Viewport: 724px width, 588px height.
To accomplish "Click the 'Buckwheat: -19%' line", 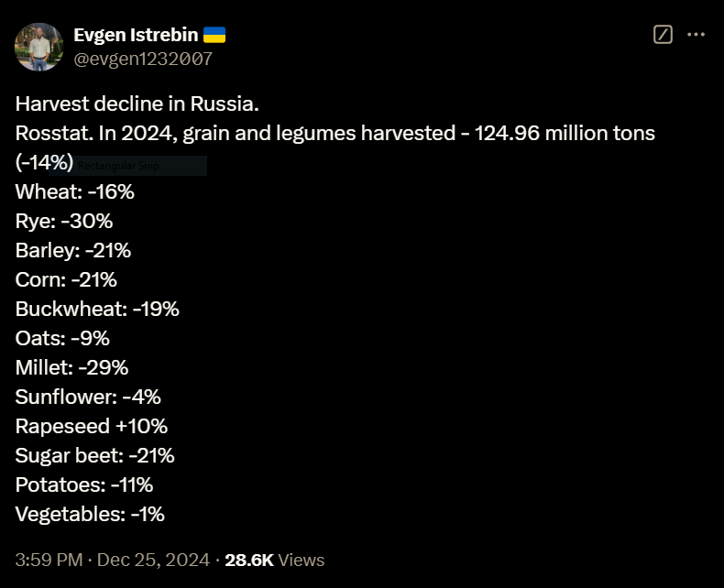I will tap(97, 310).
